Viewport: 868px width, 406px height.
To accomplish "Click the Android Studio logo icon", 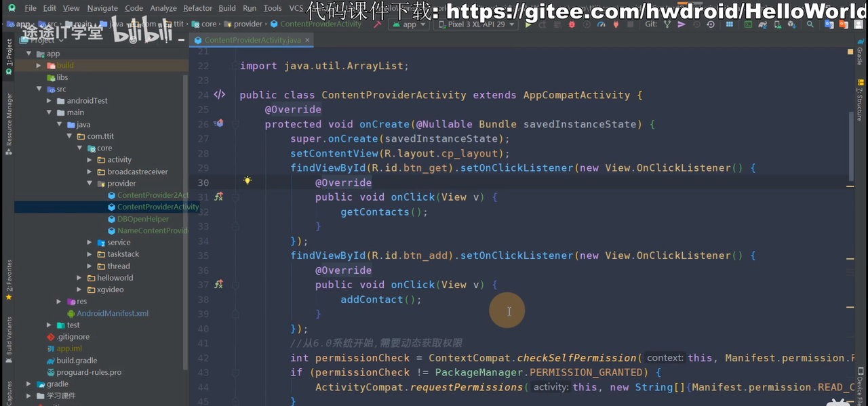I will point(12,8).
